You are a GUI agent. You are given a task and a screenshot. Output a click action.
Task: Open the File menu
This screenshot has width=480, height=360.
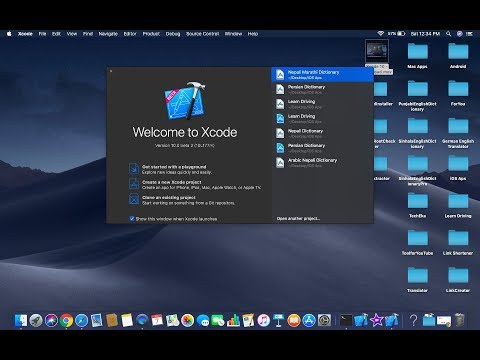pyautogui.click(x=42, y=34)
